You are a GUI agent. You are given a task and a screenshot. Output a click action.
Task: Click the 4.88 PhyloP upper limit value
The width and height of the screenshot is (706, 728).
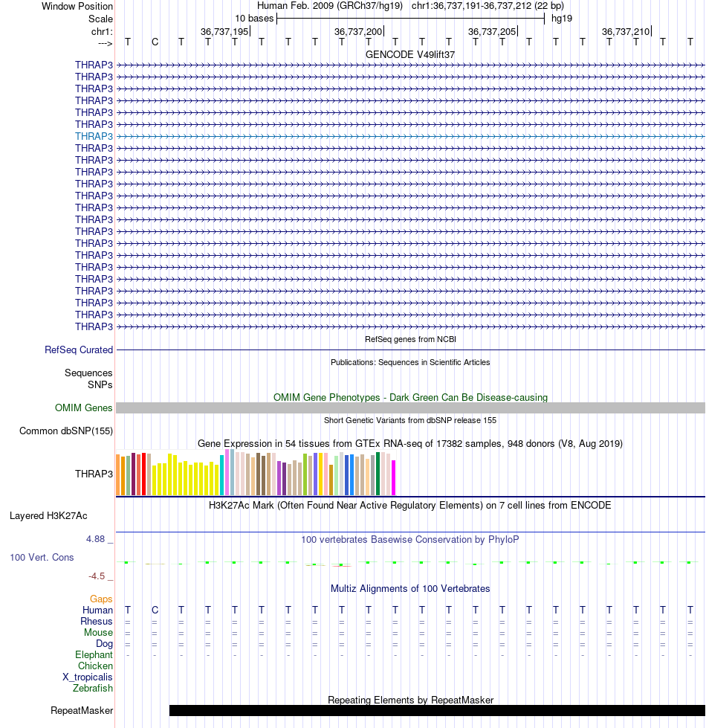pos(96,539)
